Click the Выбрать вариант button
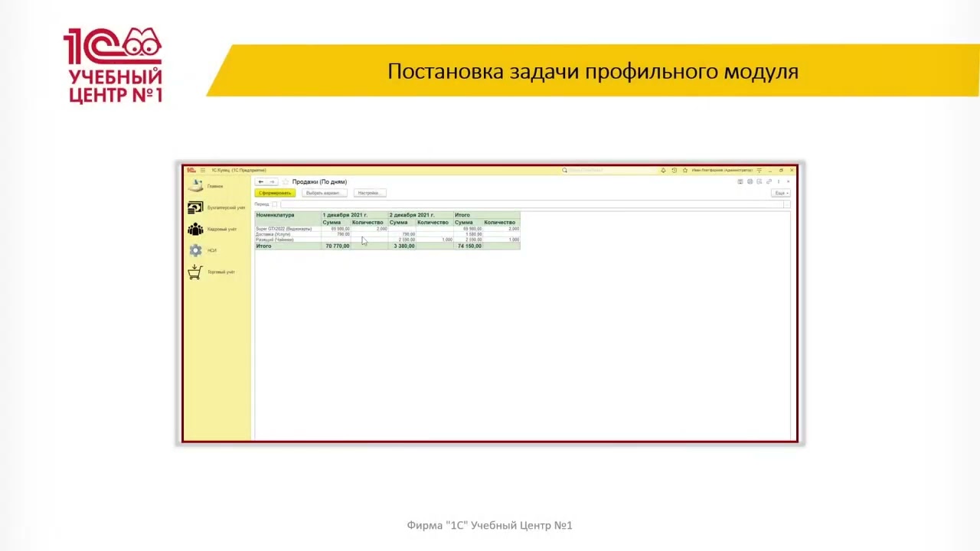This screenshot has width=980, height=551. pos(325,193)
